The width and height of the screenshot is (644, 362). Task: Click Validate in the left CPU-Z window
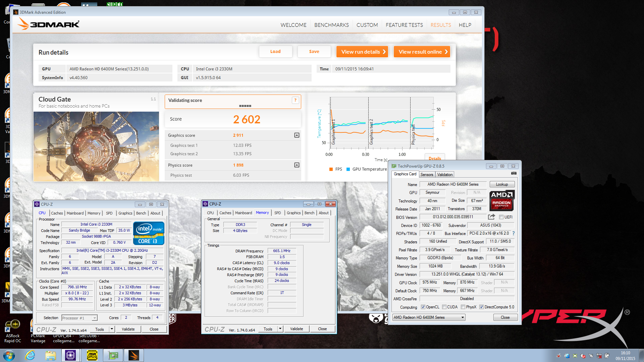(128, 329)
